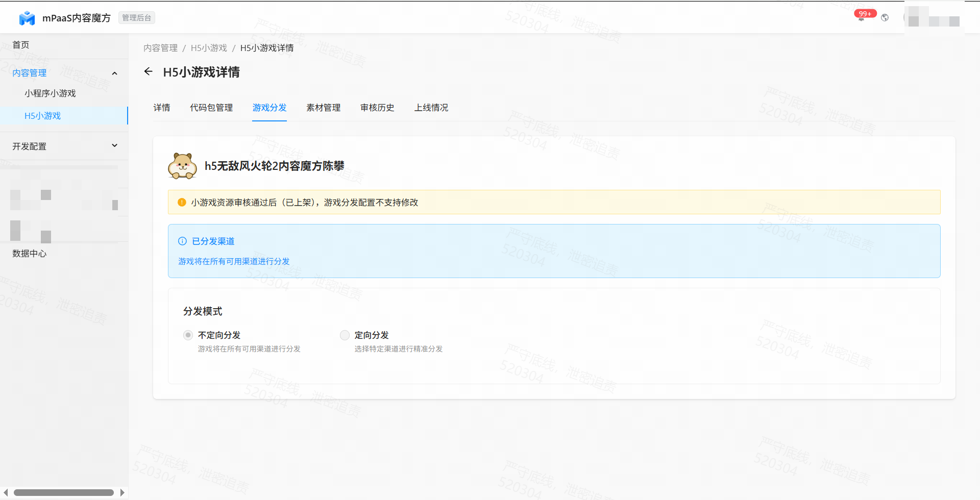The width and height of the screenshot is (980, 500).
Task: Click the sidebar scrollbar right arrow
Action: click(122, 492)
